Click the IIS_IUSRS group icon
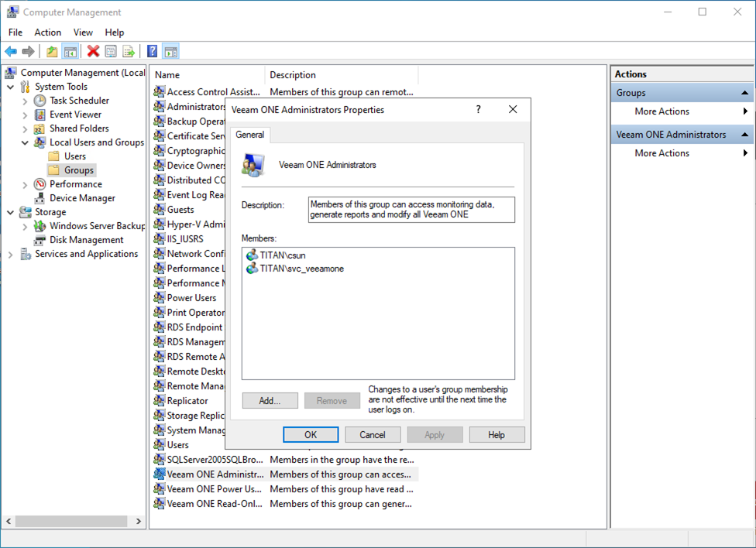Screen dimensions: 756x548 [x=159, y=239]
